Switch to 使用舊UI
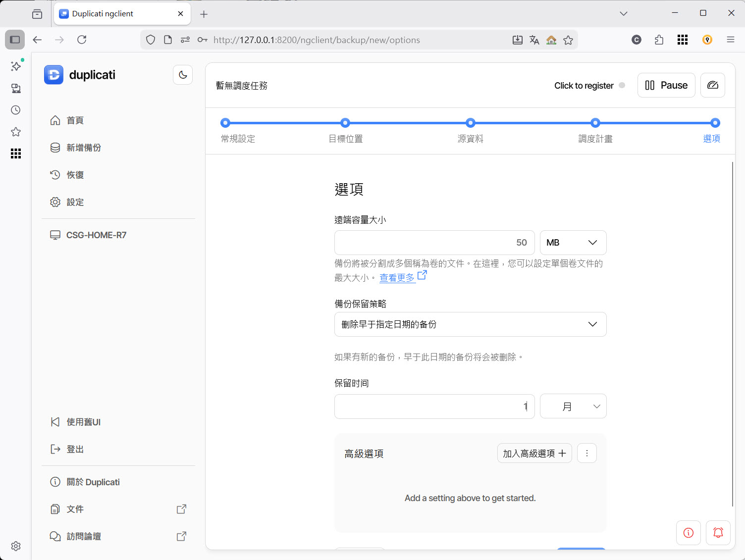Viewport: 745px width, 560px height. click(83, 422)
